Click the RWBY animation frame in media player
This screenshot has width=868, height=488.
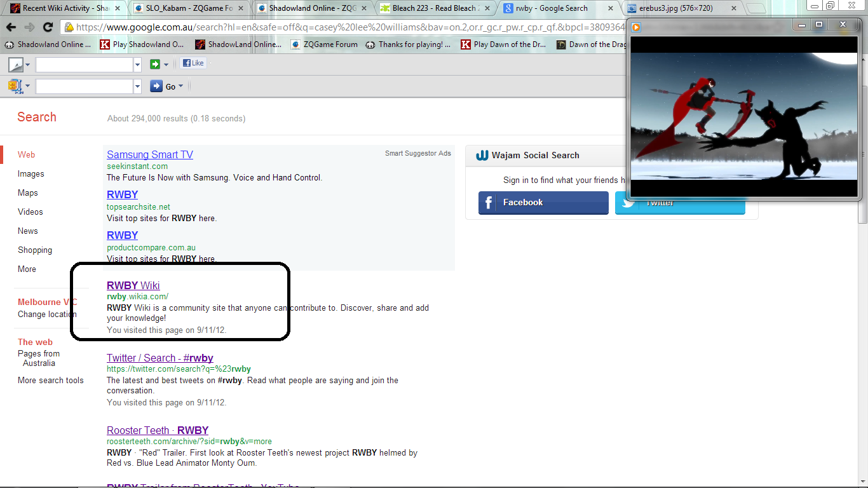point(743,116)
